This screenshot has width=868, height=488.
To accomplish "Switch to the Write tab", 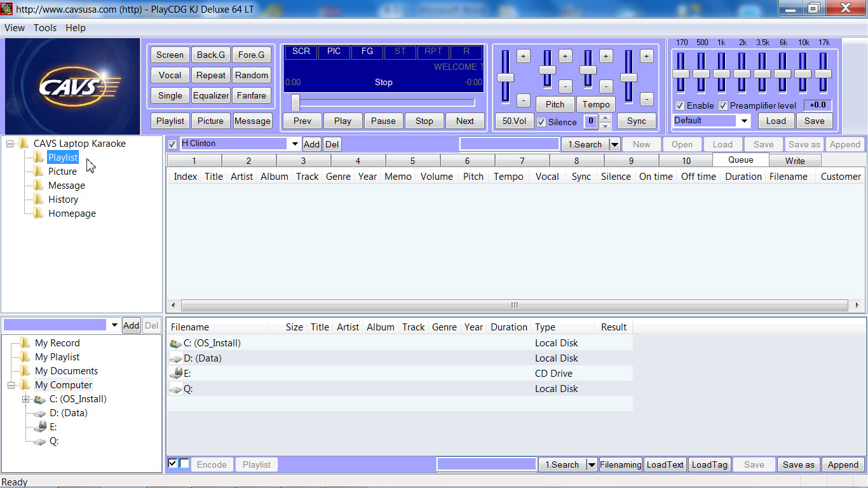I will 795,161.
